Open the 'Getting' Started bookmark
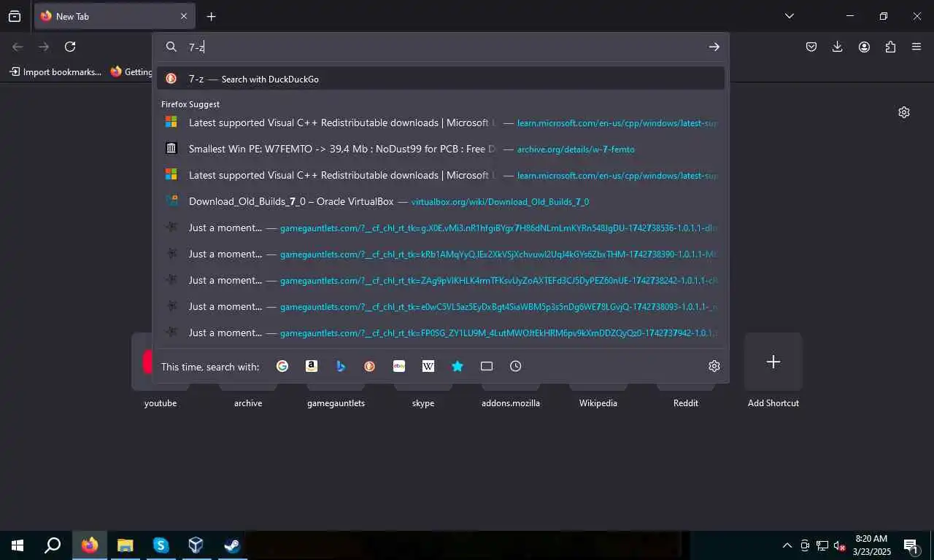Image resolution: width=934 pixels, height=560 pixels. [131, 71]
